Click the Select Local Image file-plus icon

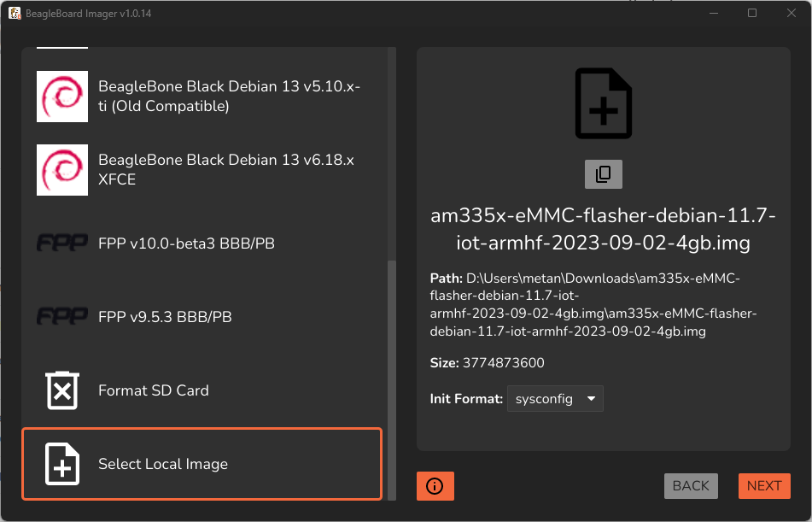(62, 464)
